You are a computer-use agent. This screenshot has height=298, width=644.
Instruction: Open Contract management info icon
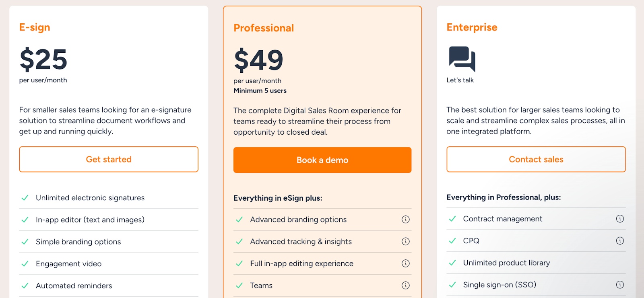point(620,219)
